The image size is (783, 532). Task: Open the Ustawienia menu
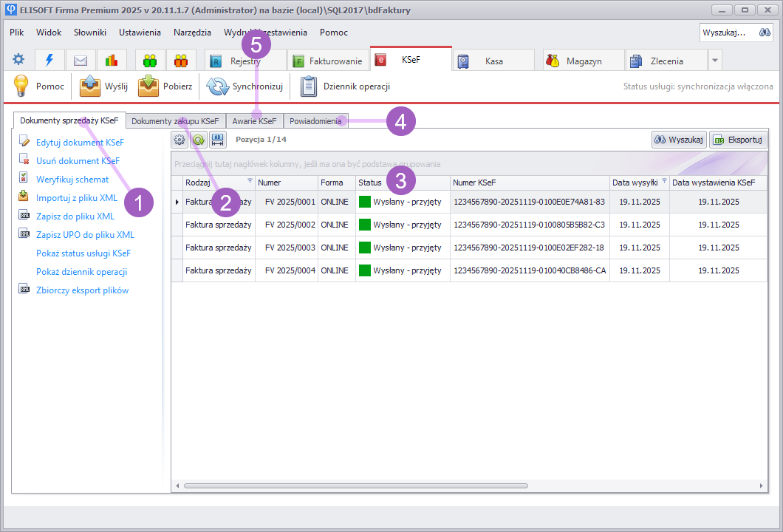pos(140,33)
